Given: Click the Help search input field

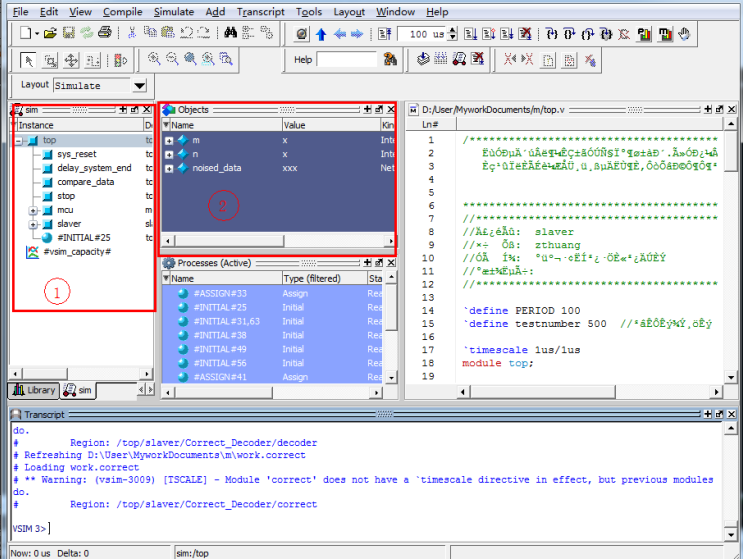Looking at the screenshot, I should click(x=346, y=60).
